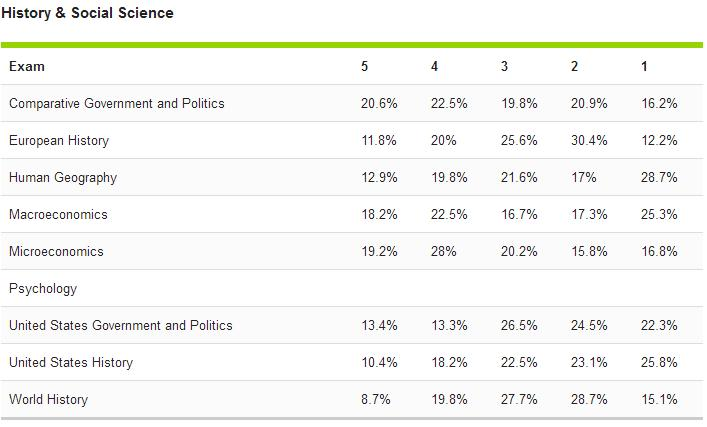Select the World History exam name
The image size is (707, 427).
tap(49, 400)
